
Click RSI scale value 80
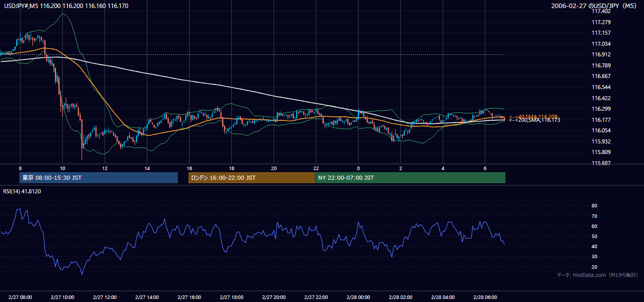594,206
